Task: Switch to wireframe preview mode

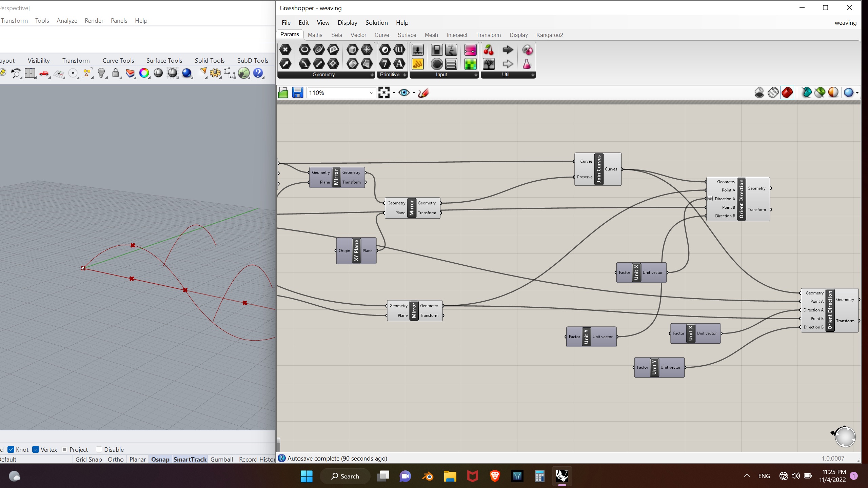Action: coord(773,92)
